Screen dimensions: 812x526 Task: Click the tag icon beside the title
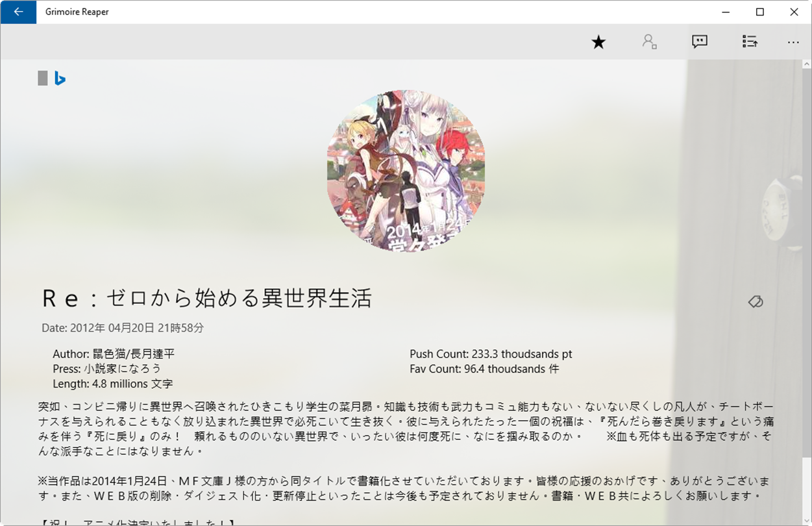755,301
